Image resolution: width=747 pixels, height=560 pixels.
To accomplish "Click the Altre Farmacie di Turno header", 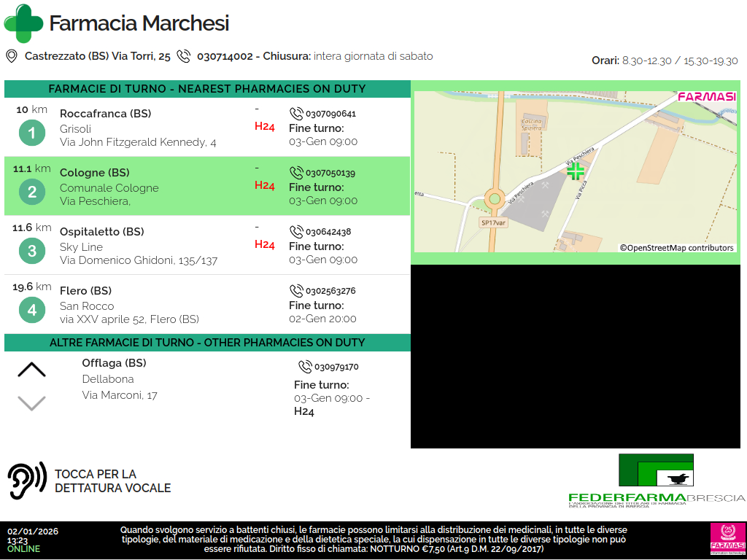I will 207,343.
